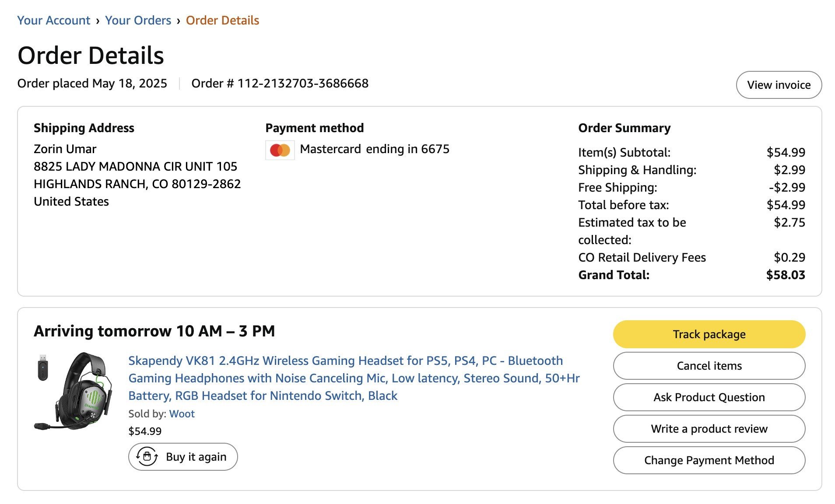The width and height of the screenshot is (835, 504).
Task: Select the Order Details breadcrumb
Action: pyautogui.click(x=222, y=20)
